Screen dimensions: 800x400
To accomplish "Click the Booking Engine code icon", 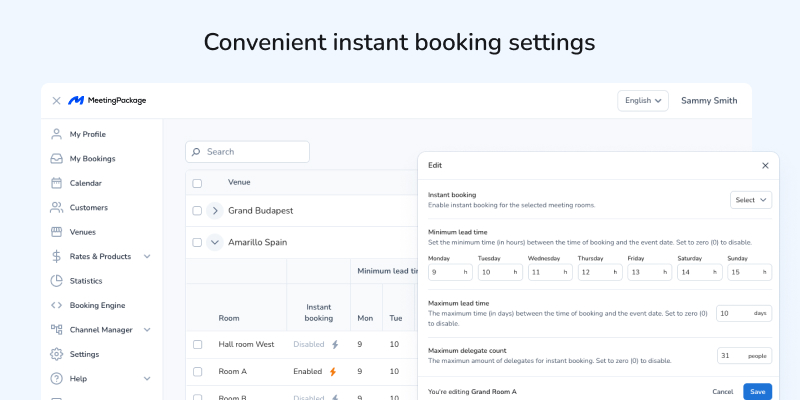I will (57, 305).
